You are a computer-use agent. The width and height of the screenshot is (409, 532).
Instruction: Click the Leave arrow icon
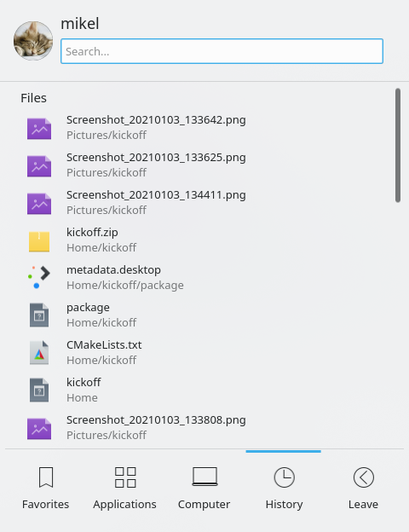(x=364, y=477)
